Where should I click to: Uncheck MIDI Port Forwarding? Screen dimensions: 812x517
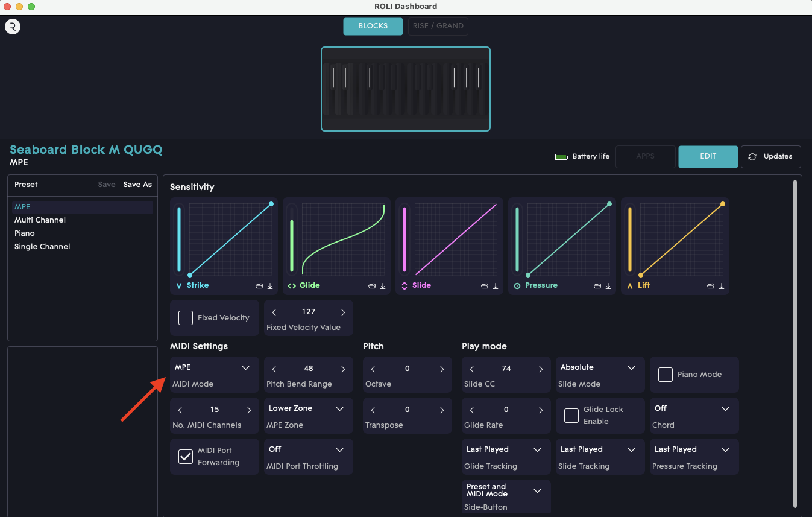click(x=186, y=457)
